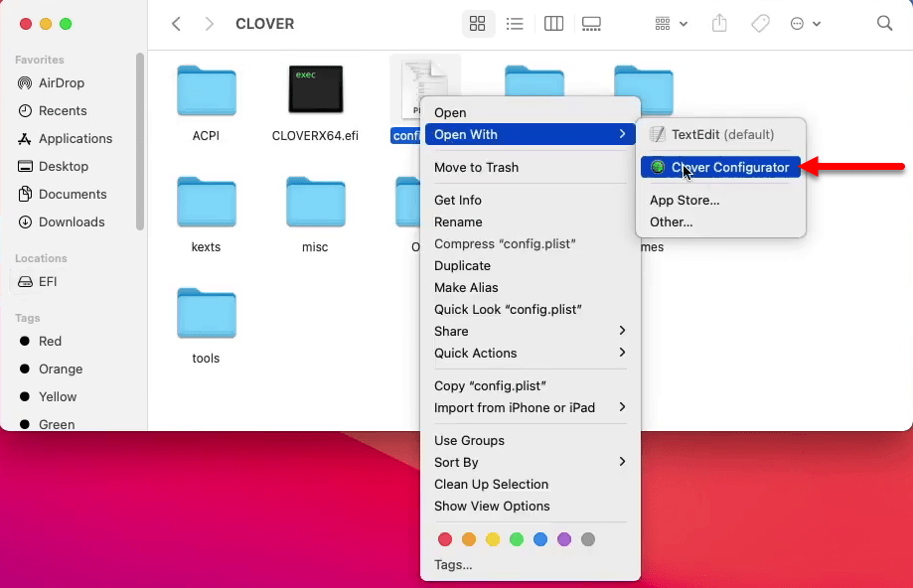The image size is (913, 588).
Task: Switch to column view
Action: (x=553, y=24)
